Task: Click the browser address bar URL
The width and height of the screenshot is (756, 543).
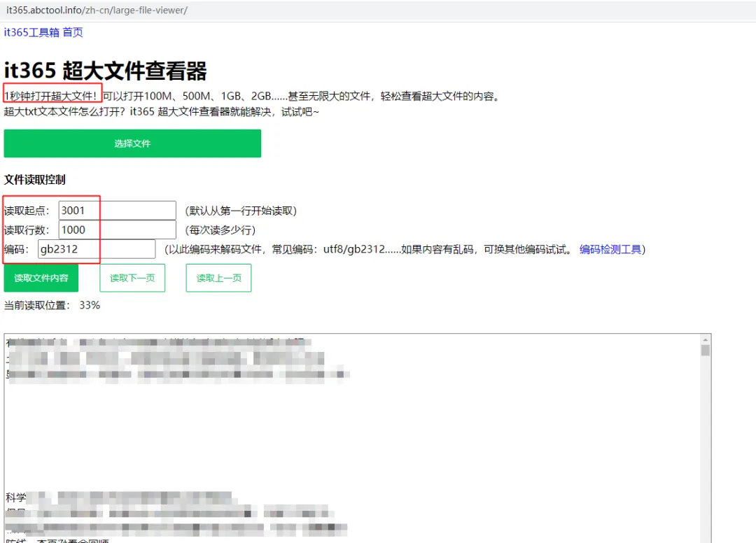Action: (97, 10)
